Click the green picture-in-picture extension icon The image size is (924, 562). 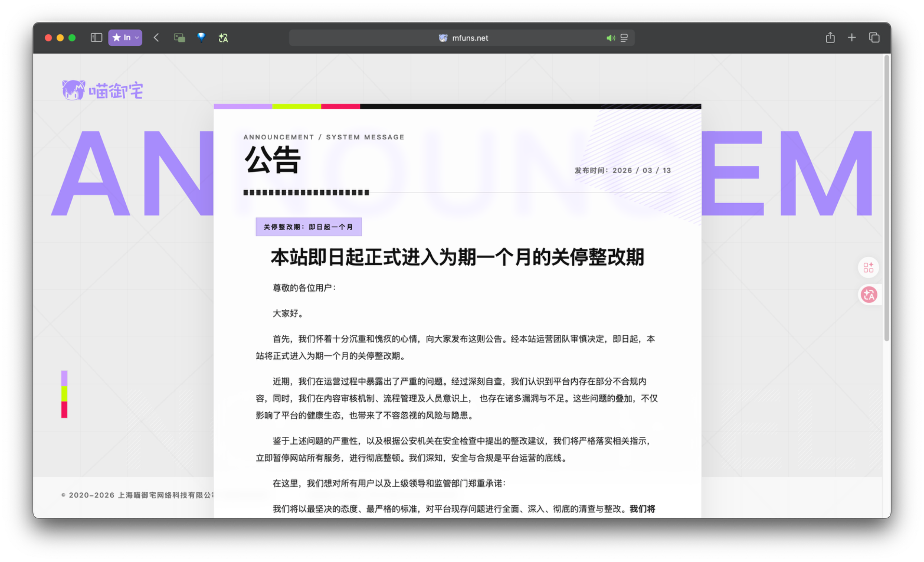[x=179, y=38]
